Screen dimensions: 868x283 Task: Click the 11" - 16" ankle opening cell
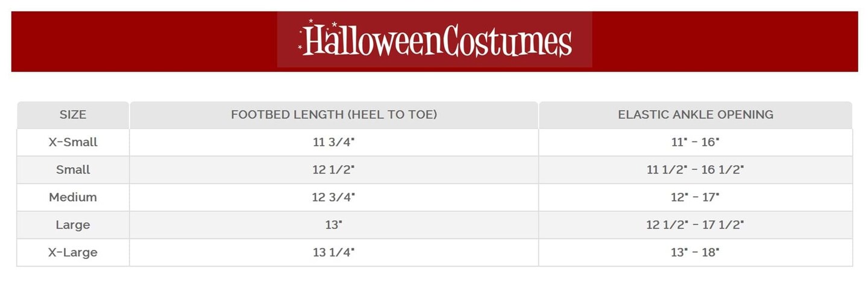click(695, 143)
